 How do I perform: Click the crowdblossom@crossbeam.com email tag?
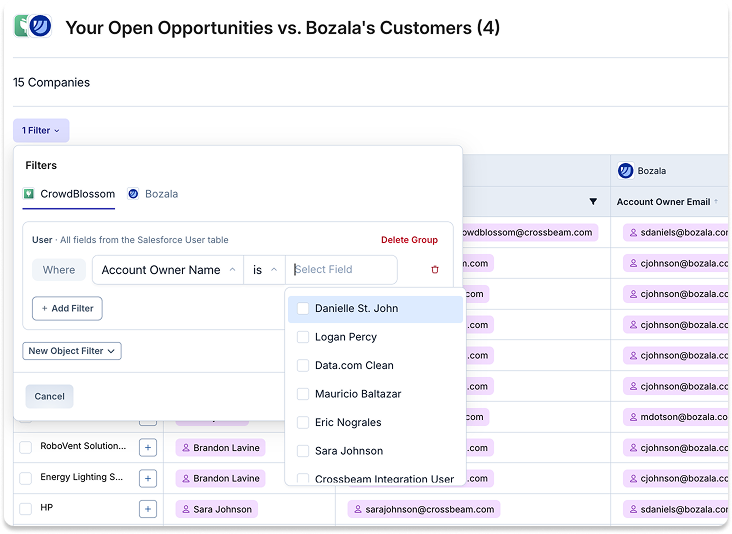[x=530, y=232]
